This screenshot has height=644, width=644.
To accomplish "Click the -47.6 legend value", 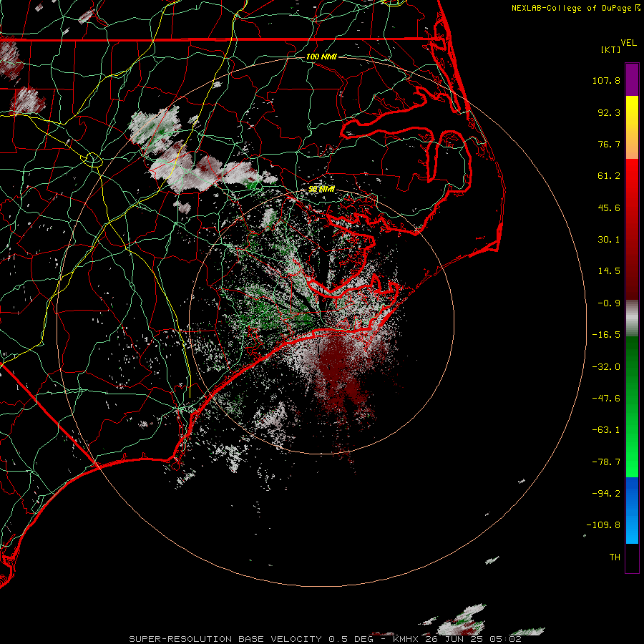I will [x=606, y=399].
